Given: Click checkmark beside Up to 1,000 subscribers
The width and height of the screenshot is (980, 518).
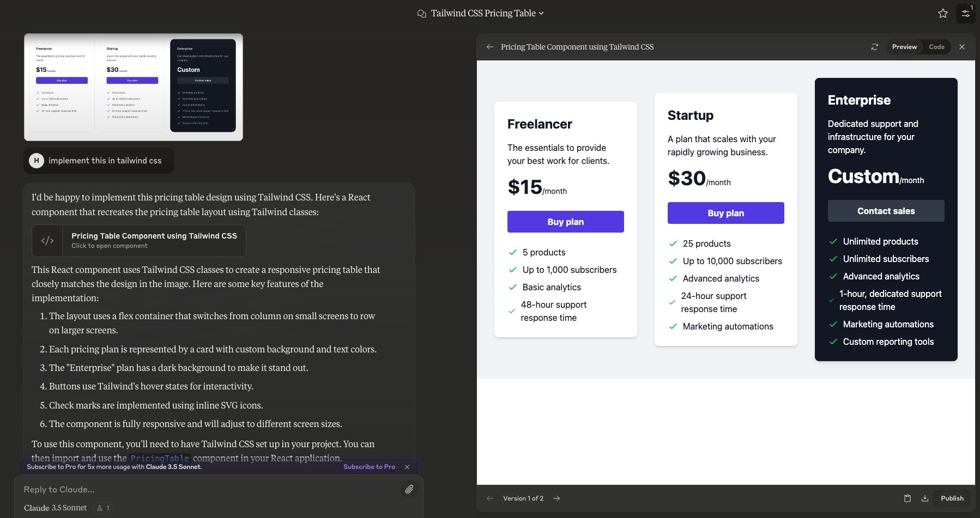Looking at the screenshot, I should (513, 270).
